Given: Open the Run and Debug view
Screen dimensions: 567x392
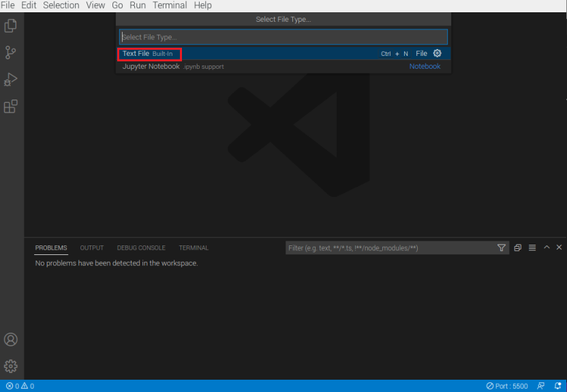Looking at the screenshot, I should coord(11,80).
